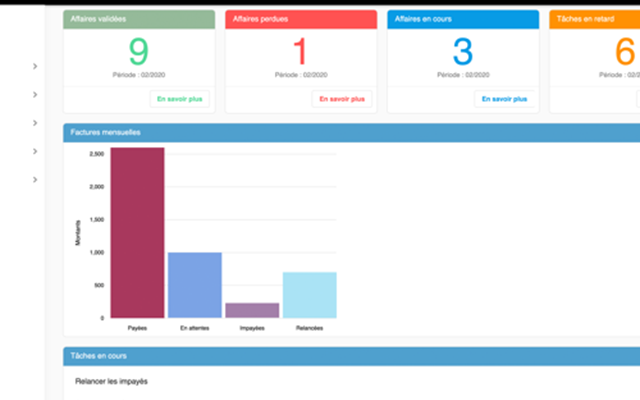This screenshot has width=640, height=400.
Task: Click the light blue Relancées bar
Action: pos(310,295)
